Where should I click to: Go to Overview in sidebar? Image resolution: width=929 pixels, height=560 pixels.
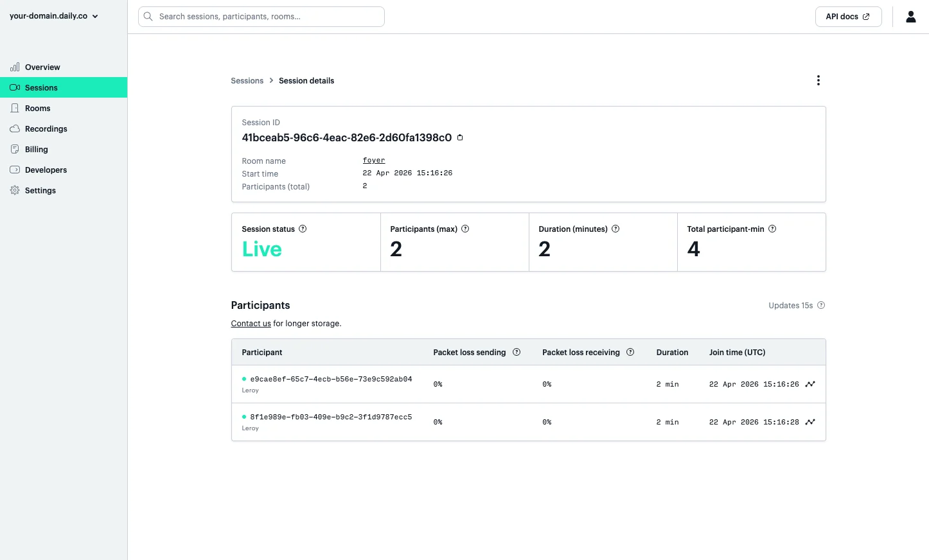click(64, 67)
